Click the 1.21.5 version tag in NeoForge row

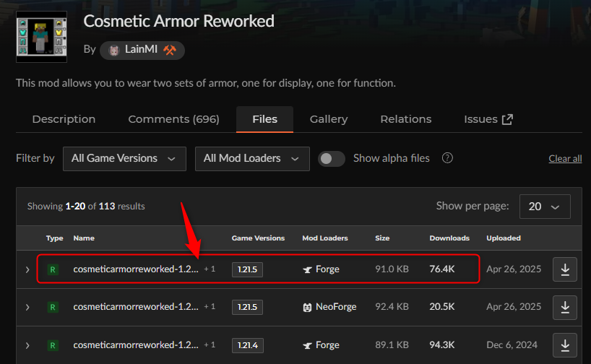[x=247, y=307]
